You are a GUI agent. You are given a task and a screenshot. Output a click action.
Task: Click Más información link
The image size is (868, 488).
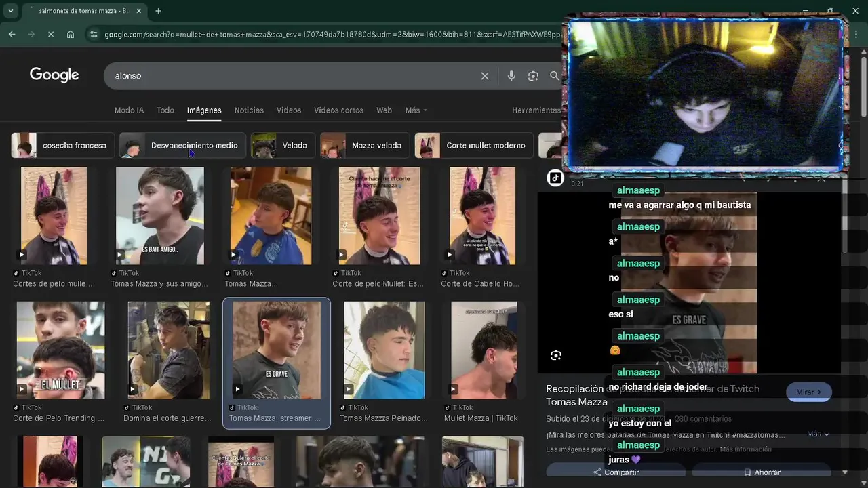[x=745, y=449]
